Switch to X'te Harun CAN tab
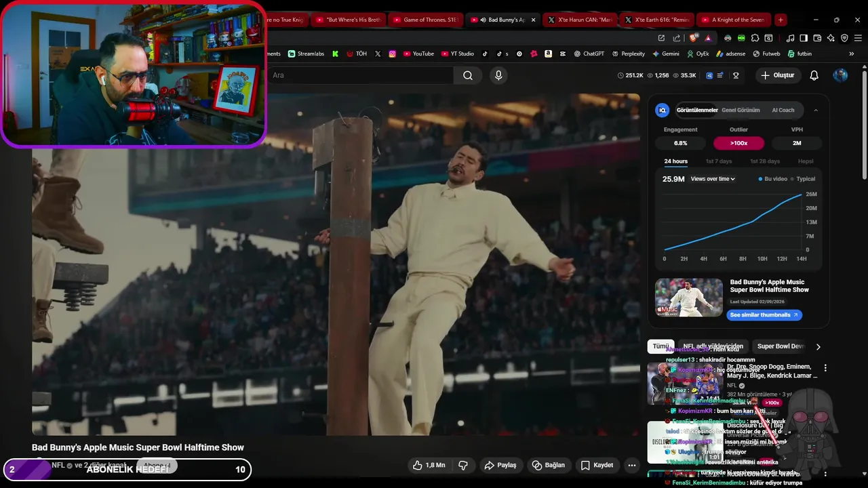This screenshot has width=868, height=488. tap(579, 20)
